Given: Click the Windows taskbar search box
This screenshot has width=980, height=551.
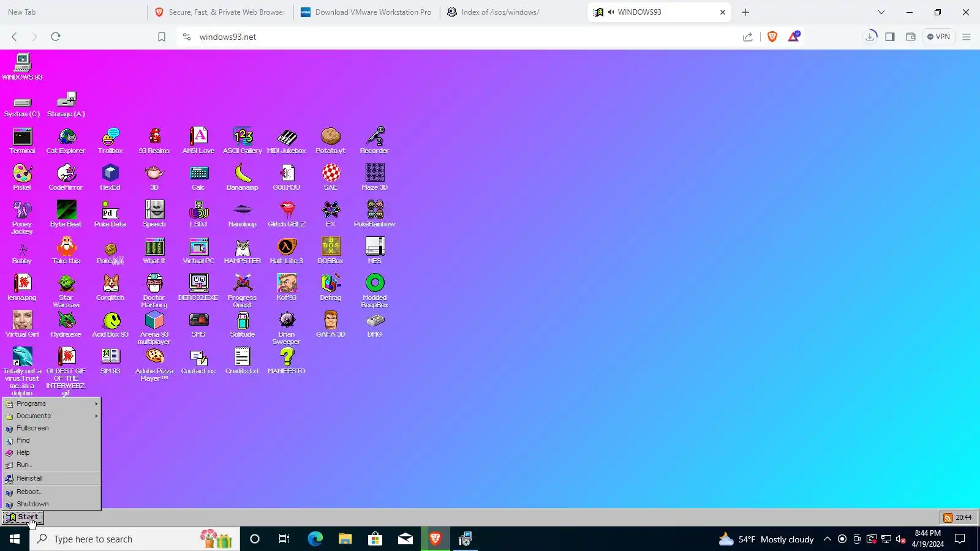Looking at the screenshot, I should click(x=134, y=539).
